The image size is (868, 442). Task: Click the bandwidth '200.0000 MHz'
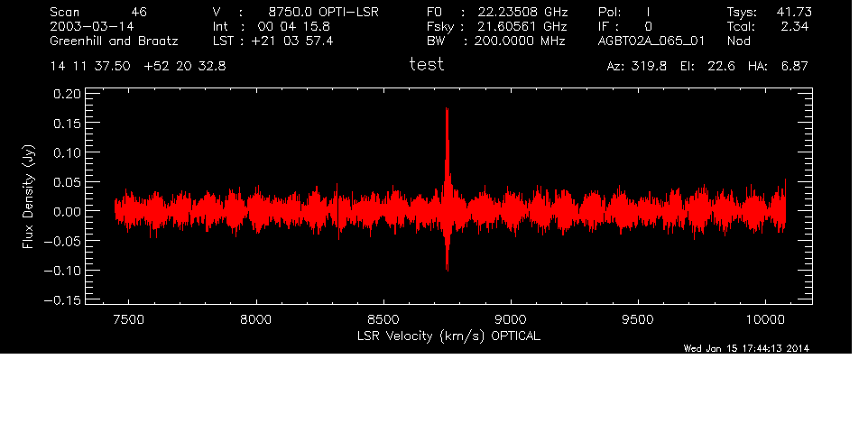pos(520,41)
